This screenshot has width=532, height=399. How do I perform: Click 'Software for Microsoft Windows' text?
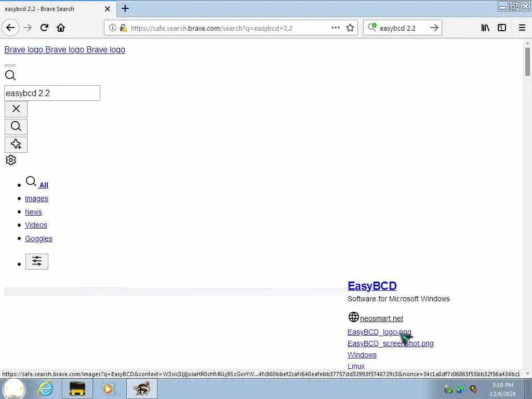point(398,299)
